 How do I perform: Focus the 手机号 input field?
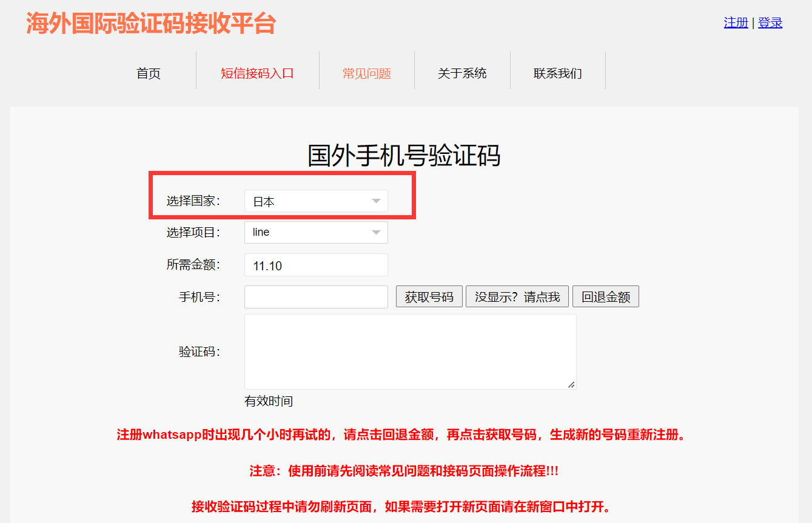(315, 297)
